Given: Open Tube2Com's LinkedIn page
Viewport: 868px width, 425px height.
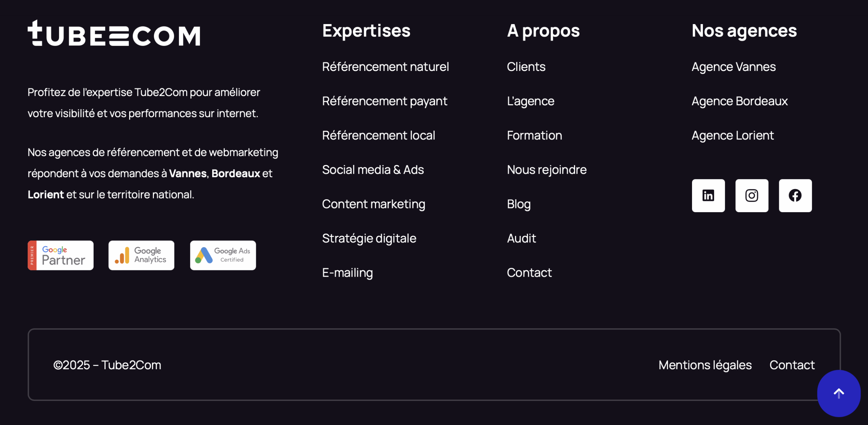Looking at the screenshot, I should click(708, 196).
